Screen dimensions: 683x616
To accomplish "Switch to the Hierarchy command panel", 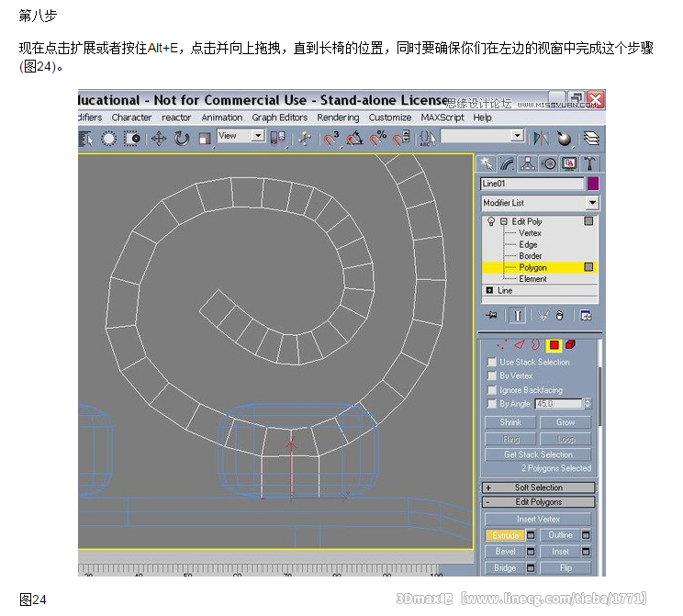I will click(528, 163).
